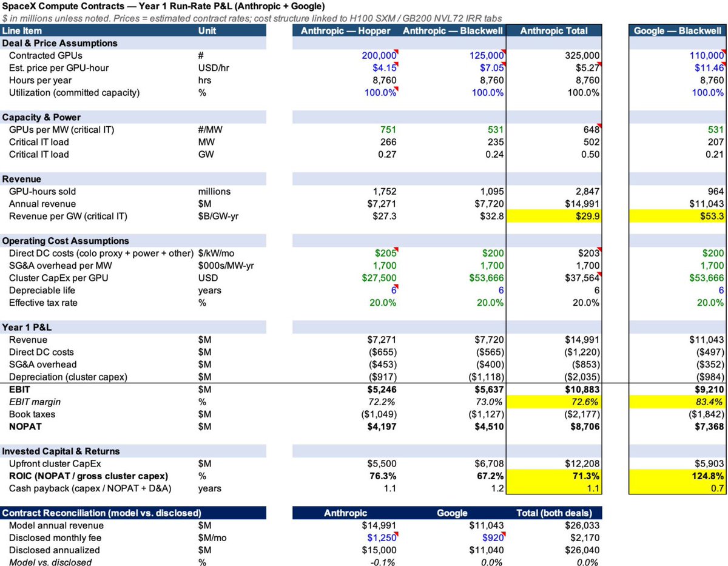Click the $5,246 EBIT cell
This screenshot has height=566, width=728.
click(382, 389)
